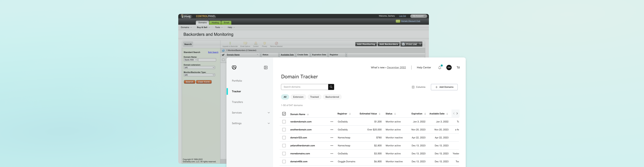644x167 pixels.
Task: Sort by Estimated Value column arrow
Action: [379, 114]
